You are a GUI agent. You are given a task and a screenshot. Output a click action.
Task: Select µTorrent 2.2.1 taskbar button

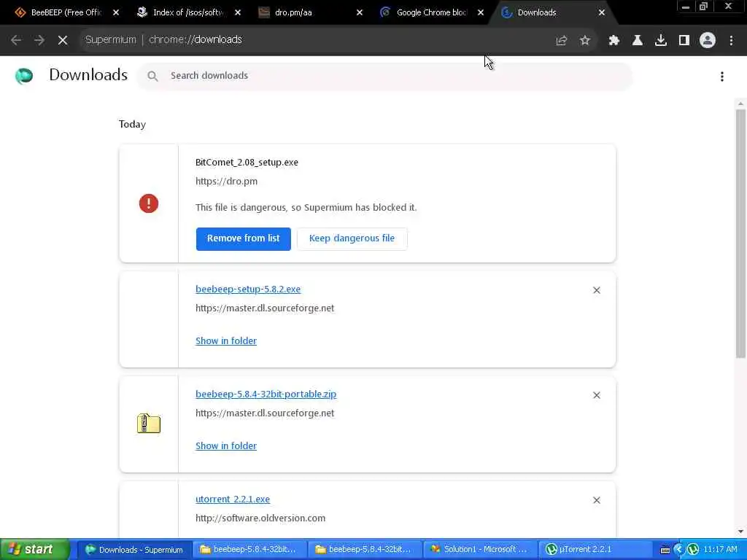point(595,550)
